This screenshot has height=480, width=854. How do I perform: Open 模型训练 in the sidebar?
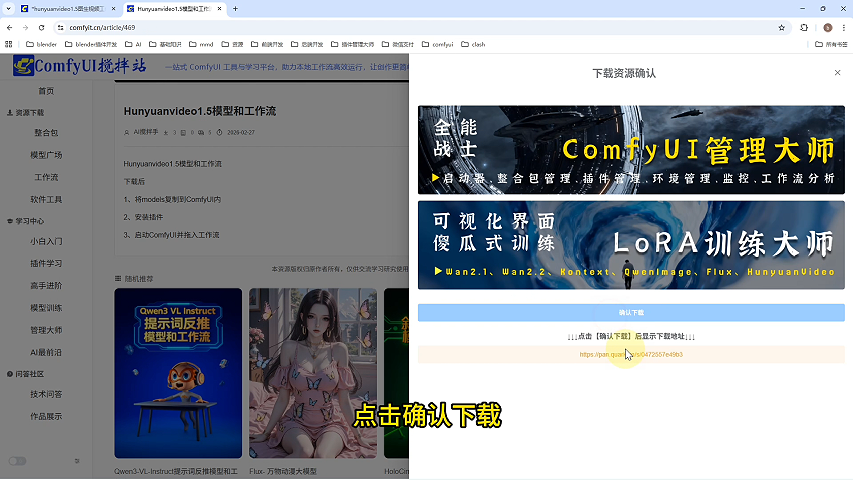[46, 308]
